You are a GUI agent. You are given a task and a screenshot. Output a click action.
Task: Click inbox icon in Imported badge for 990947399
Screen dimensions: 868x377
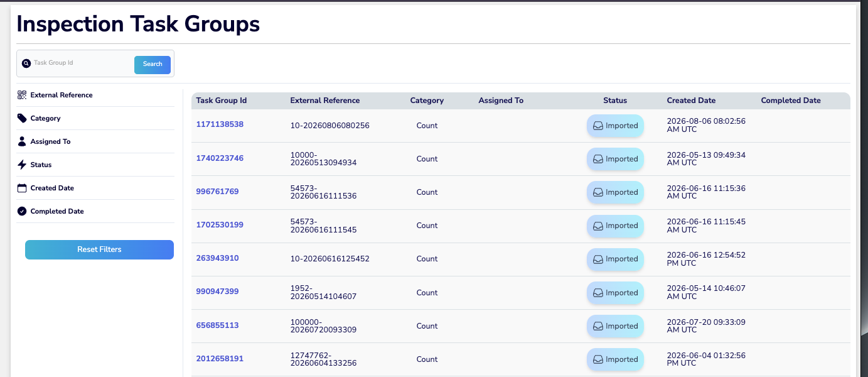pyautogui.click(x=598, y=293)
